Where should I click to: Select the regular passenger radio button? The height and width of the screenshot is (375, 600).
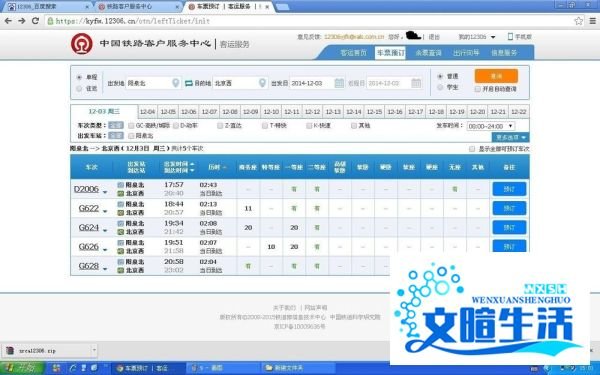(440, 77)
